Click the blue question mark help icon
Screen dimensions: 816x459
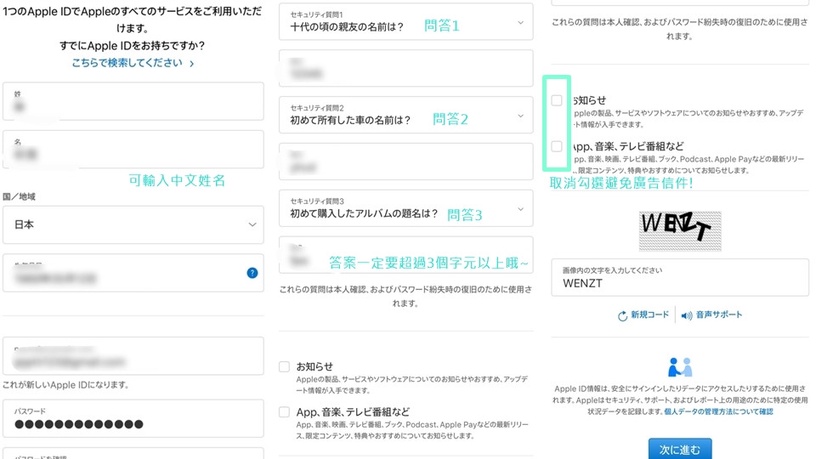click(252, 273)
